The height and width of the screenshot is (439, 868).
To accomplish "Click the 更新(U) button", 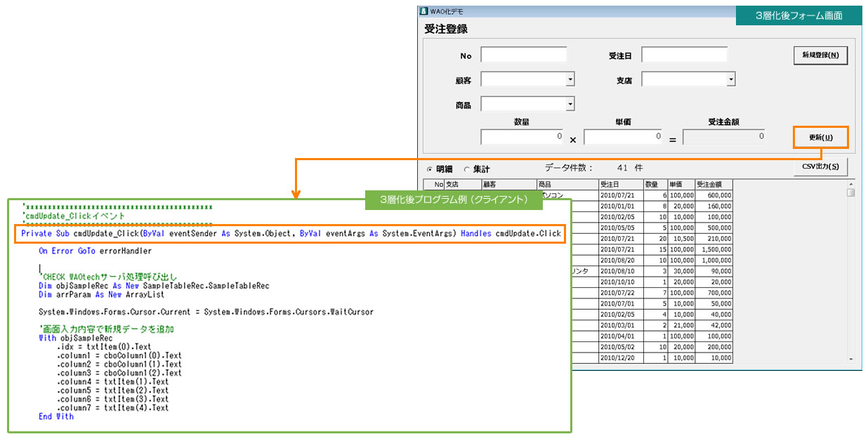I will pos(820,138).
